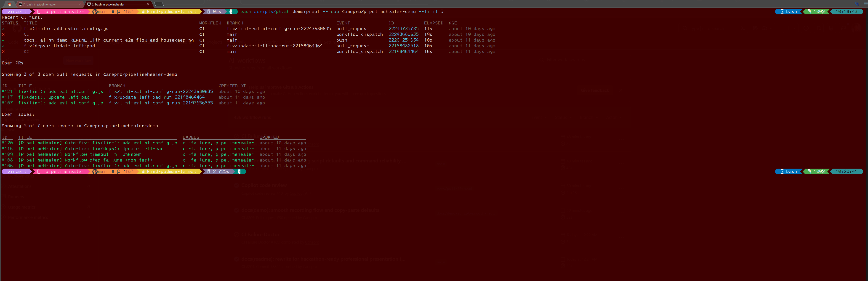Open CI run ID 22243680635 in ID column

pos(403,34)
